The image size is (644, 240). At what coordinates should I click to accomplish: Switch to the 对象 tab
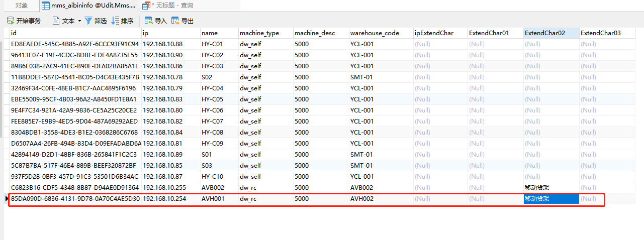21,6
